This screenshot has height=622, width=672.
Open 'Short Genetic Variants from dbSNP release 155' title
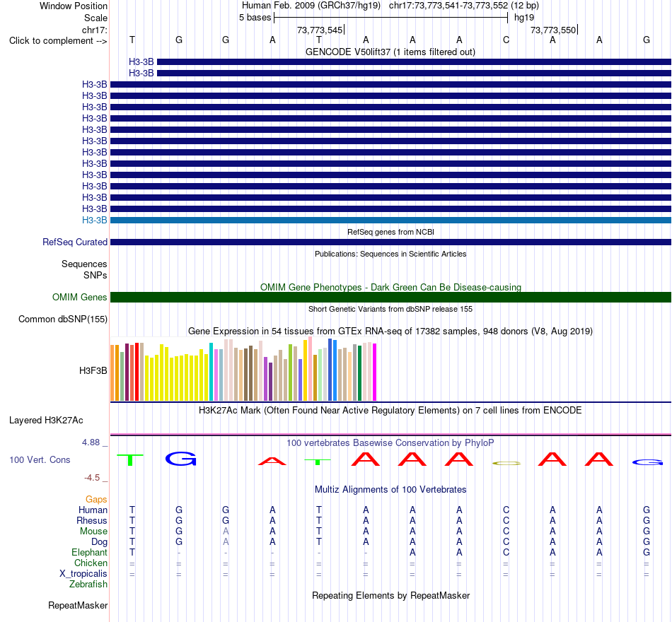coord(390,309)
